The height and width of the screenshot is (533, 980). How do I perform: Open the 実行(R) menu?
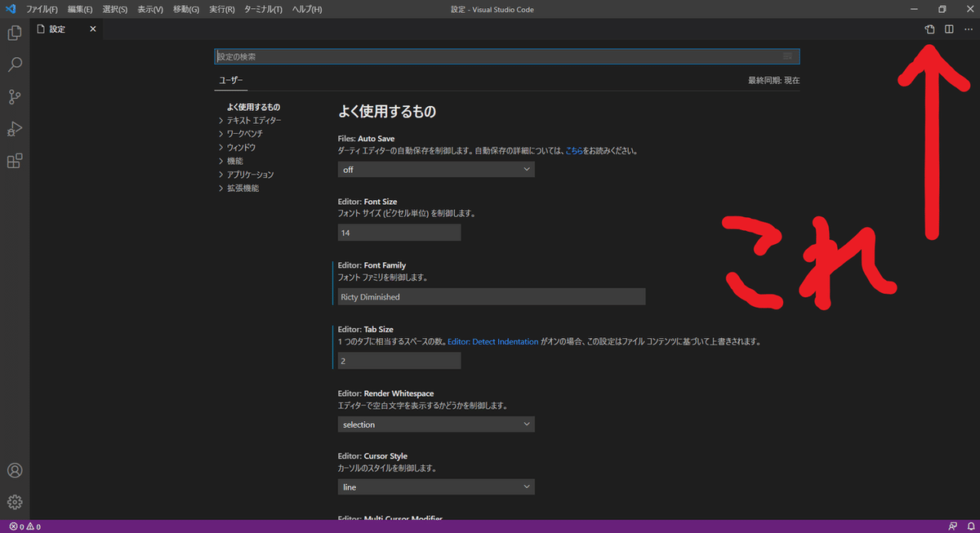point(221,9)
